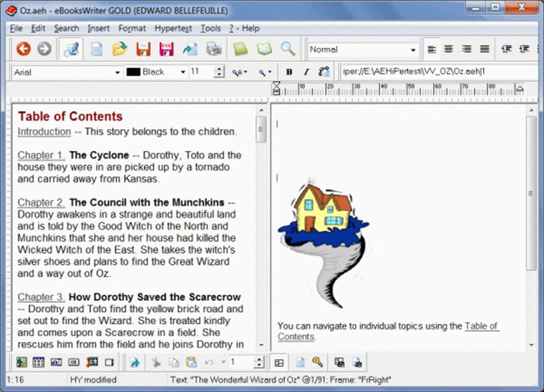544x392 pixels.
Task: Copy with the two-pages icon
Action: 174,363
